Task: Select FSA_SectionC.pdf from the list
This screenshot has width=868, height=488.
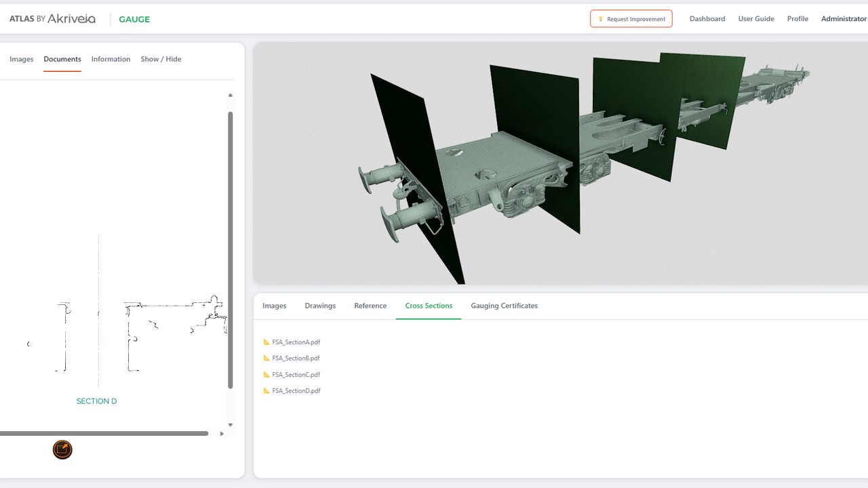Action: (x=292, y=375)
